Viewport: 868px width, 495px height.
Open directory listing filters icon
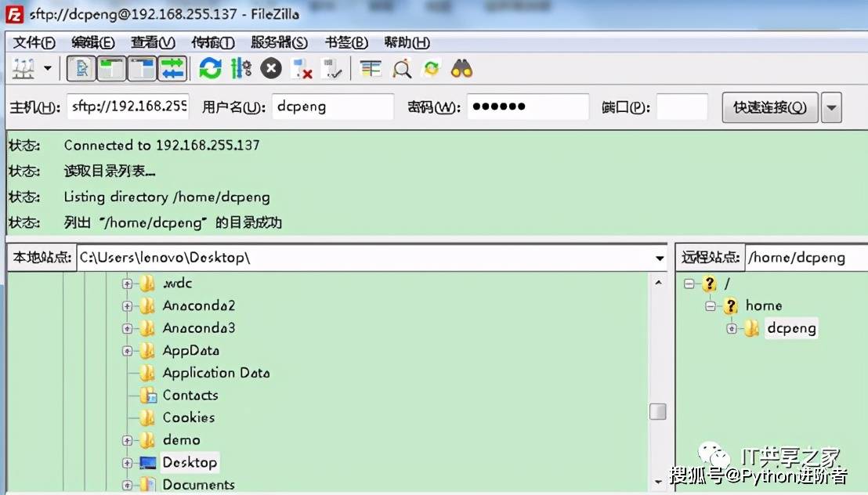point(371,69)
